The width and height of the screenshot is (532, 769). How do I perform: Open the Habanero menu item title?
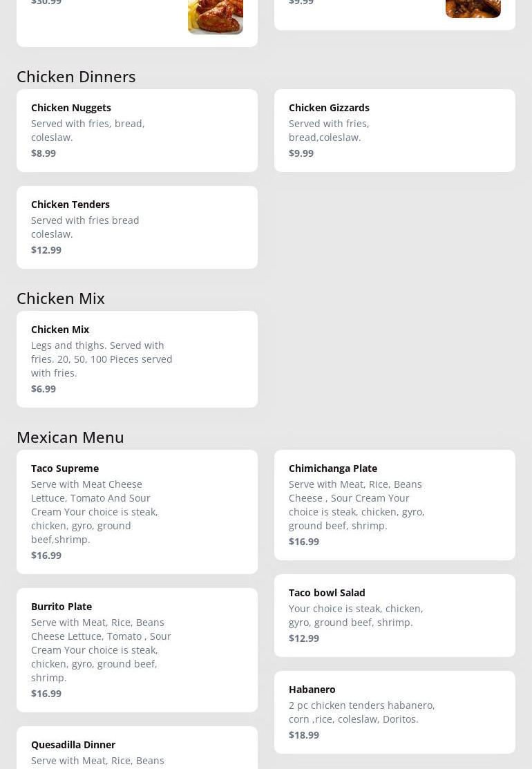click(x=312, y=690)
